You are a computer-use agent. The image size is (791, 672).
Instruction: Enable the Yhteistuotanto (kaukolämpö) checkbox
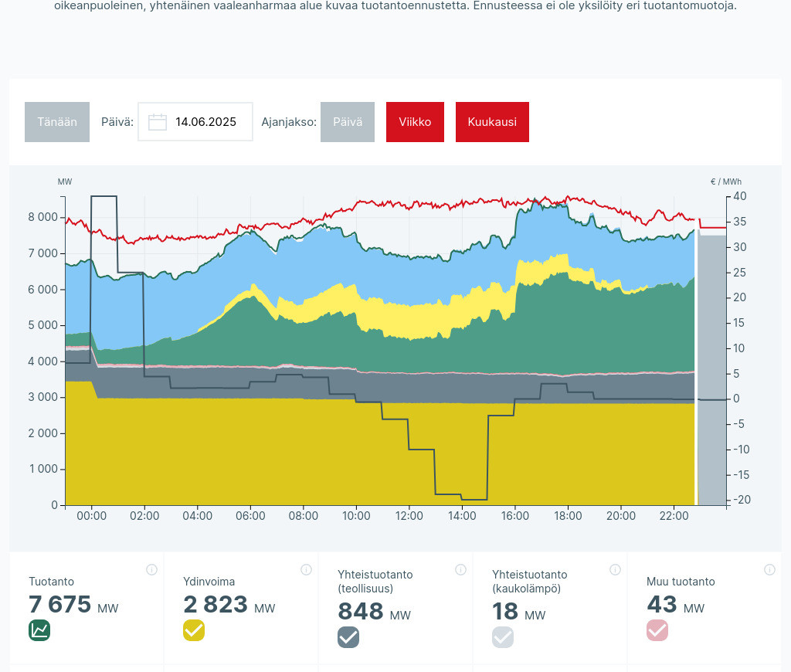pos(503,637)
